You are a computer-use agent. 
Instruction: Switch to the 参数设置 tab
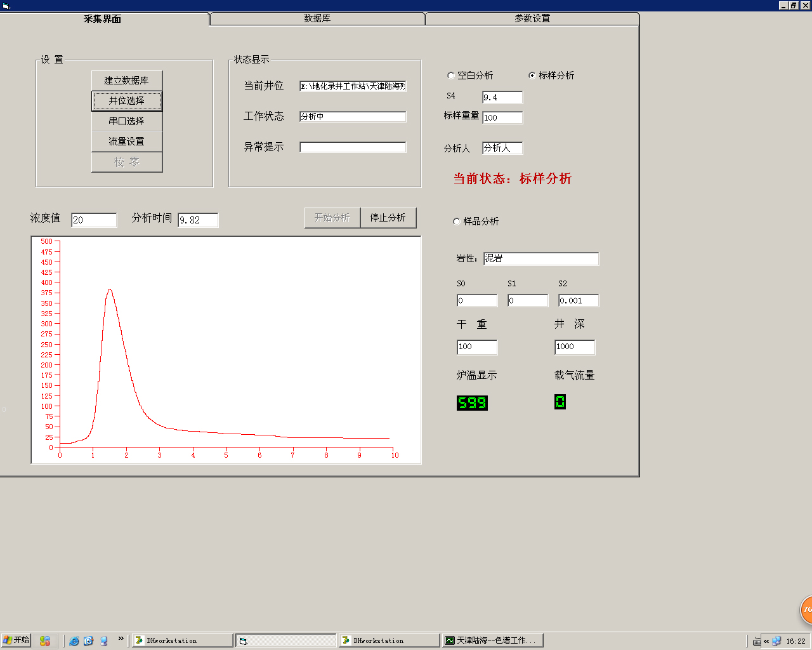click(x=532, y=19)
